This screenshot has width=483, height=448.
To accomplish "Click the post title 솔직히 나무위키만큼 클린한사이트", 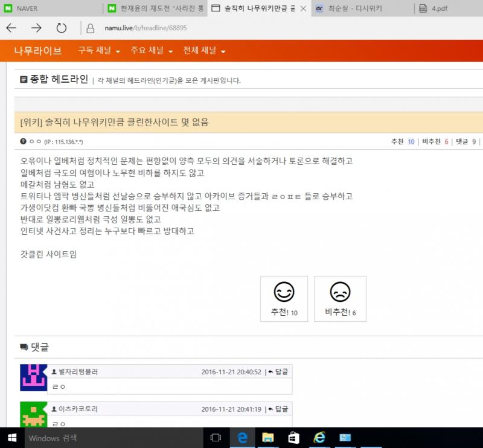I will 114,123.
